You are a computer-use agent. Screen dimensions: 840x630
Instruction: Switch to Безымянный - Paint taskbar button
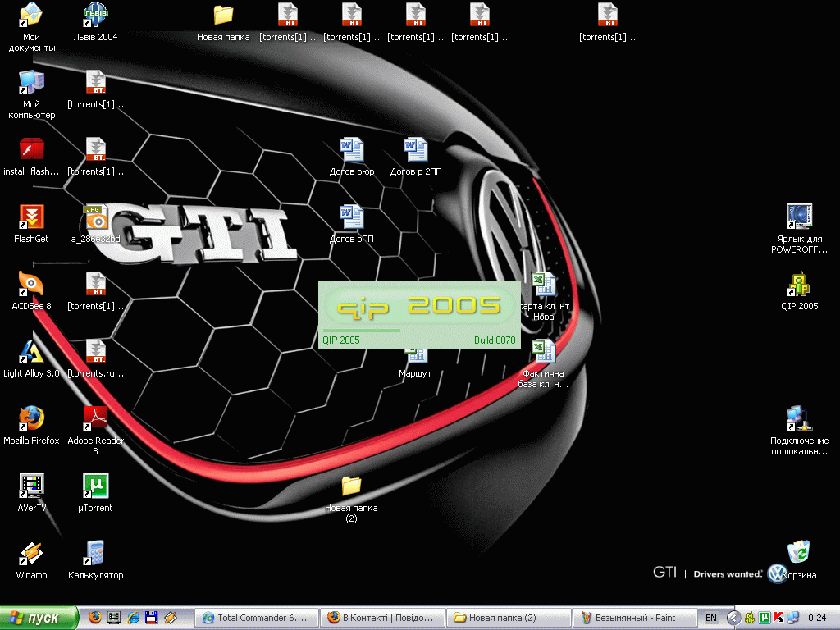tap(635, 618)
